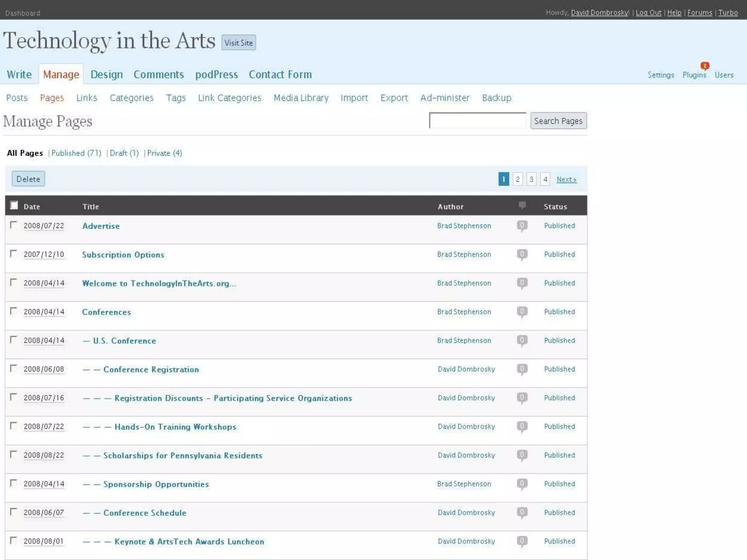Click comment bubble in U.S. Conference row
The image size is (747, 560).
(x=522, y=341)
